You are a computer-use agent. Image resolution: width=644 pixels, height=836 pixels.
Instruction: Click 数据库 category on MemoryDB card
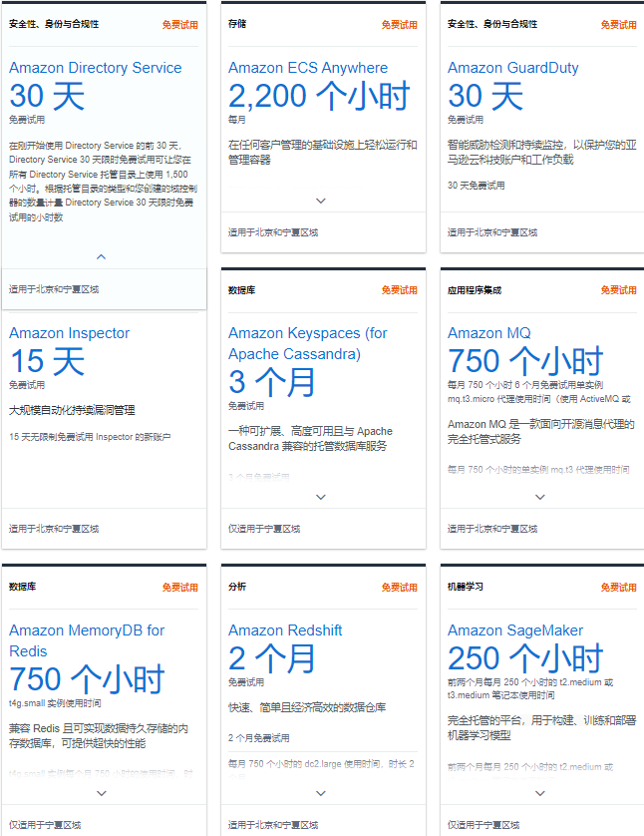(22, 587)
